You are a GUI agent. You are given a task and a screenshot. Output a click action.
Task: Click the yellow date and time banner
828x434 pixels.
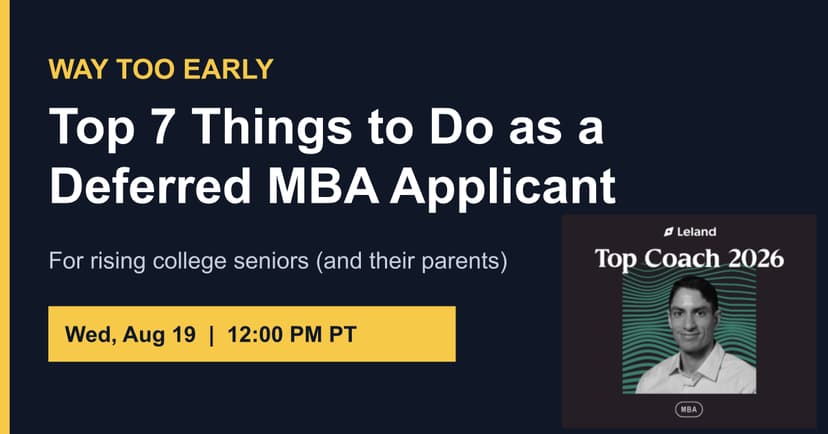252,334
